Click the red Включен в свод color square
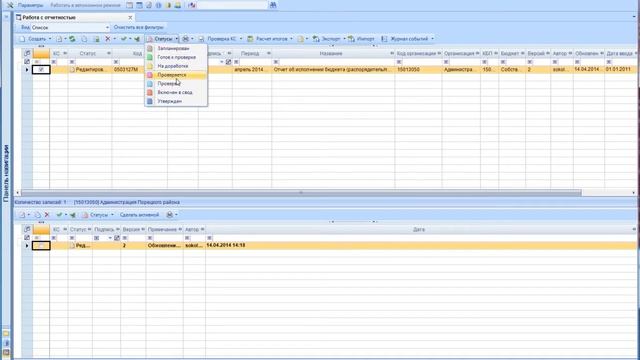 [x=150, y=92]
